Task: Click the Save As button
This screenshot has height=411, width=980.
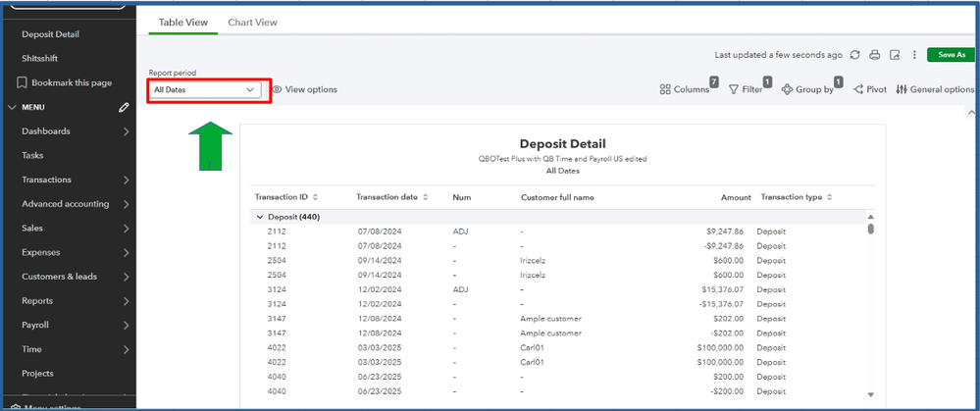Action: coord(951,55)
